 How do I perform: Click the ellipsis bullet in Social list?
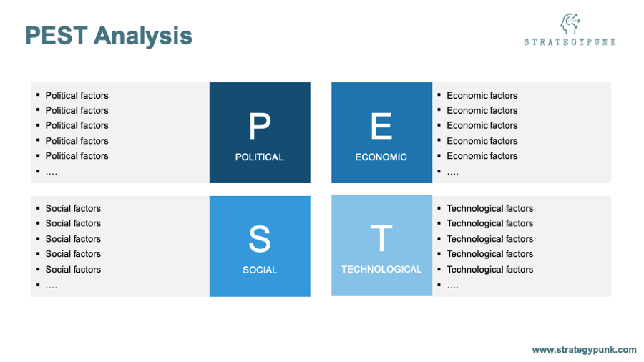point(52,285)
